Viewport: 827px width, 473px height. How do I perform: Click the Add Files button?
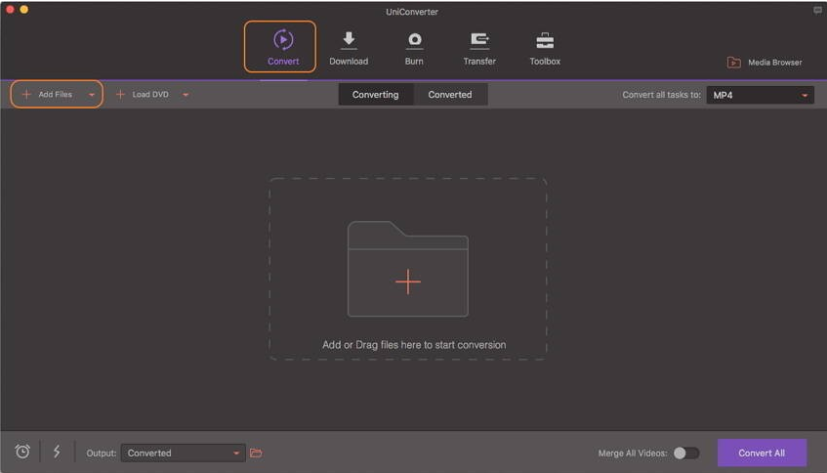(47, 94)
